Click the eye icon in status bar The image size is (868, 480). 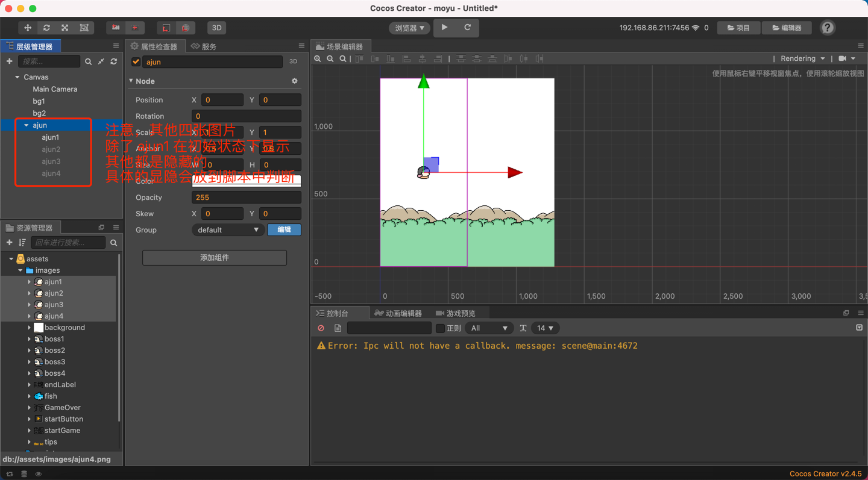coord(39,474)
